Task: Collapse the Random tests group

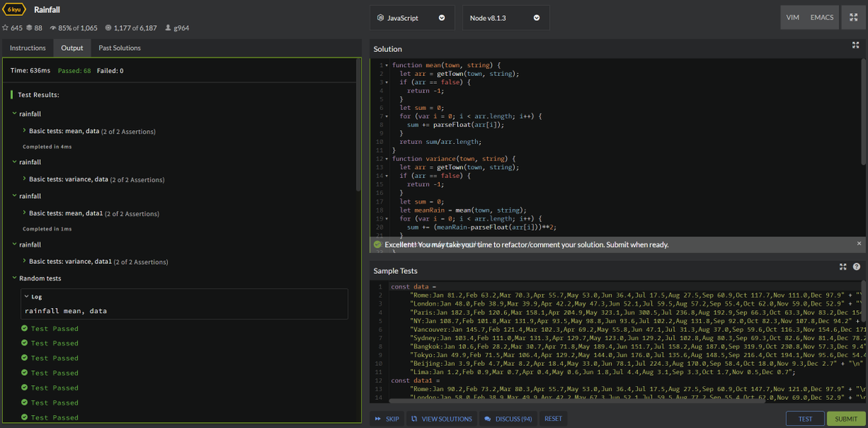Action: (14, 278)
